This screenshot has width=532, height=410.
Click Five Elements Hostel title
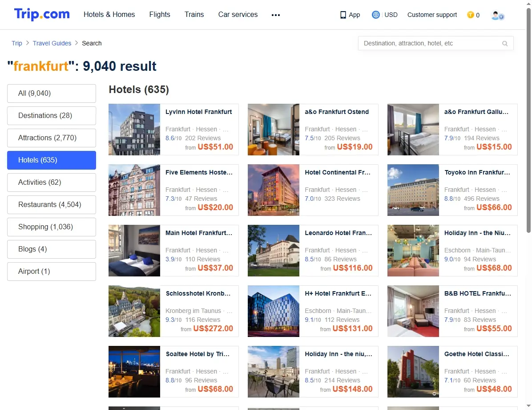[x=199, y=172]
